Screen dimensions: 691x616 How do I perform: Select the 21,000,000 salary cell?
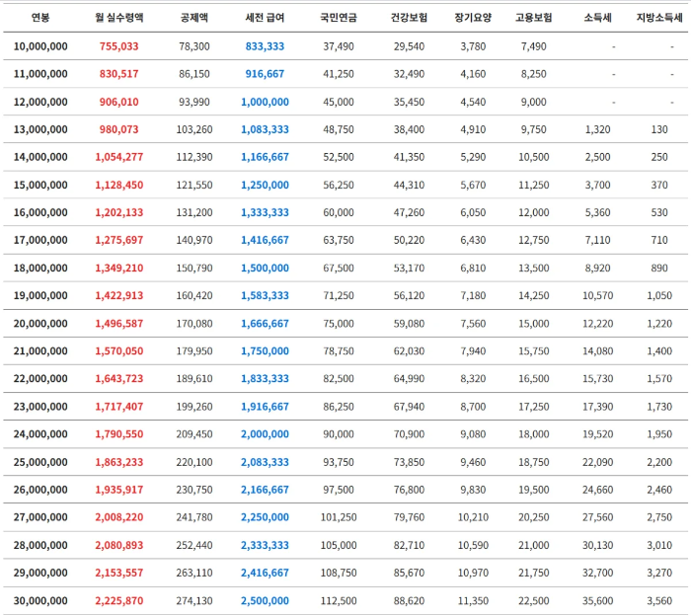(x=40, y=351)
